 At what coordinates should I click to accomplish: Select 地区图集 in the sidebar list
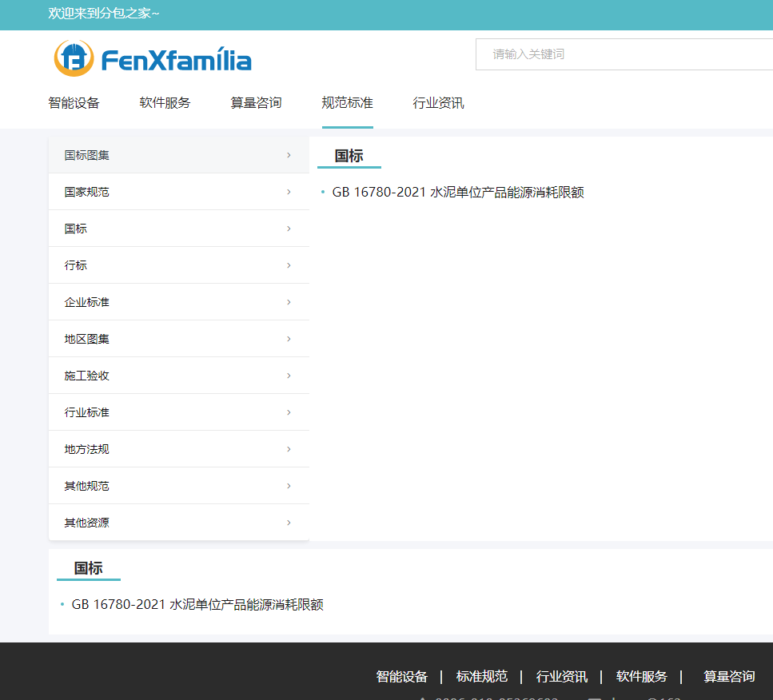coord(86,339)
